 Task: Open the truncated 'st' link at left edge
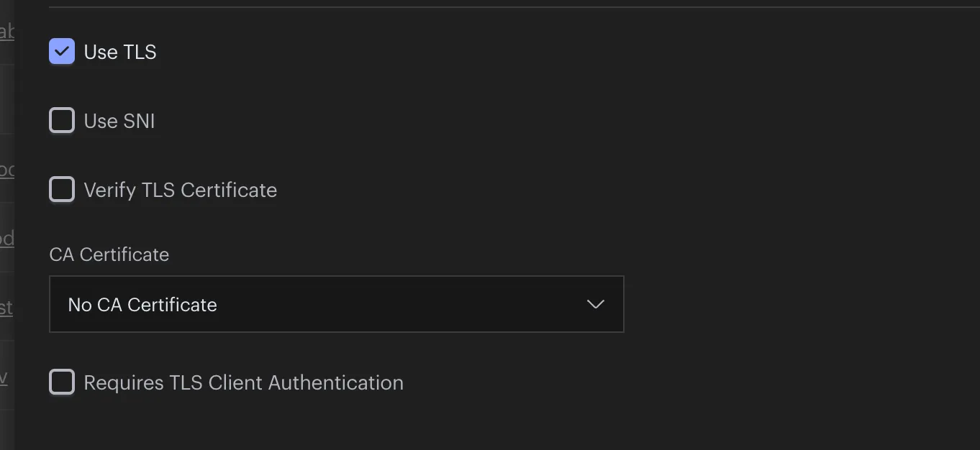(6, 308)
